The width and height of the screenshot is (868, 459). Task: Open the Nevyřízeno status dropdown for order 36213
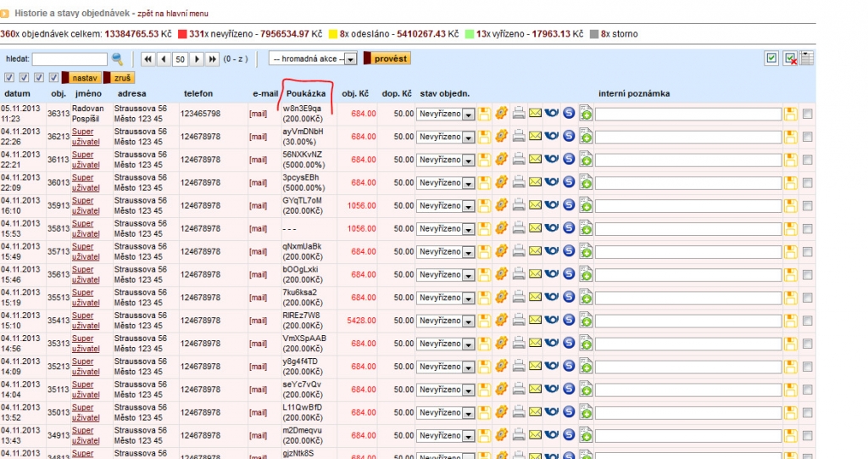(446, 137)
